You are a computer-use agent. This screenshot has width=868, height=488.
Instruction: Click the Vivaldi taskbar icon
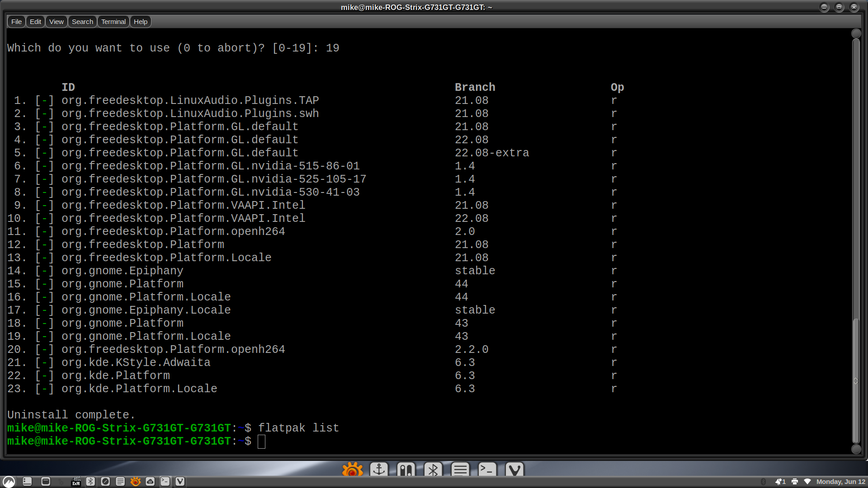click(180, 482)
